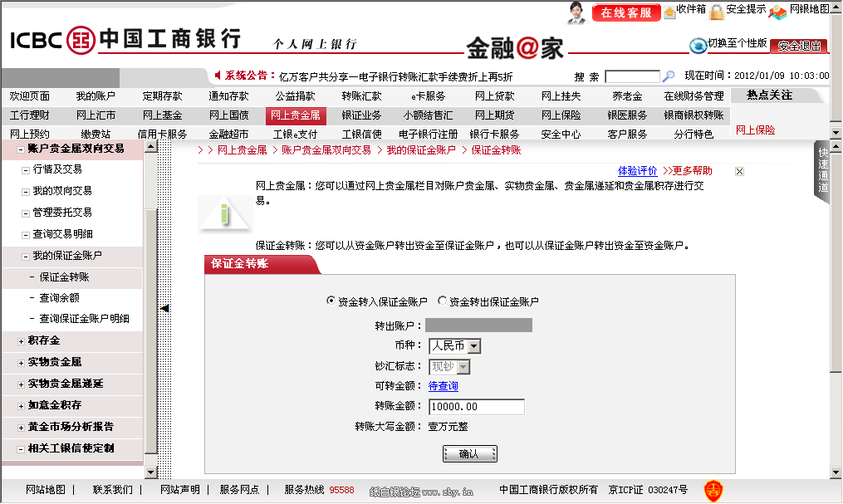
Task: Click sidebar scrollbar down arrow
Action: coord(150,472)
